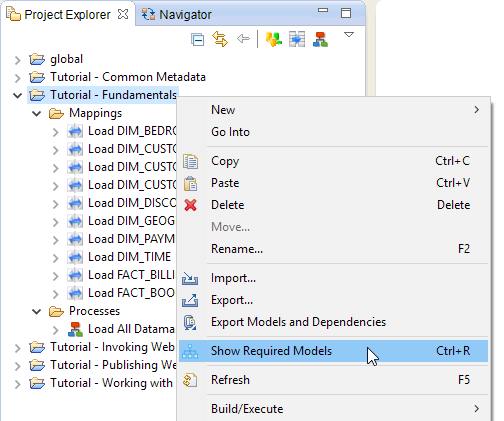504x421 pixels.
Task: Choose Export Models and Dependencies
Action: pyautogui.click(x=333, y=322)
